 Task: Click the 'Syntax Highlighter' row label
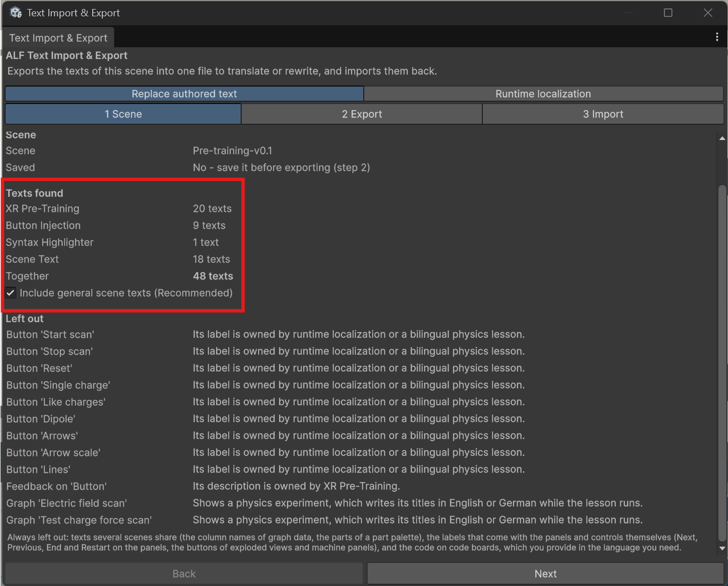click(49, 242)
